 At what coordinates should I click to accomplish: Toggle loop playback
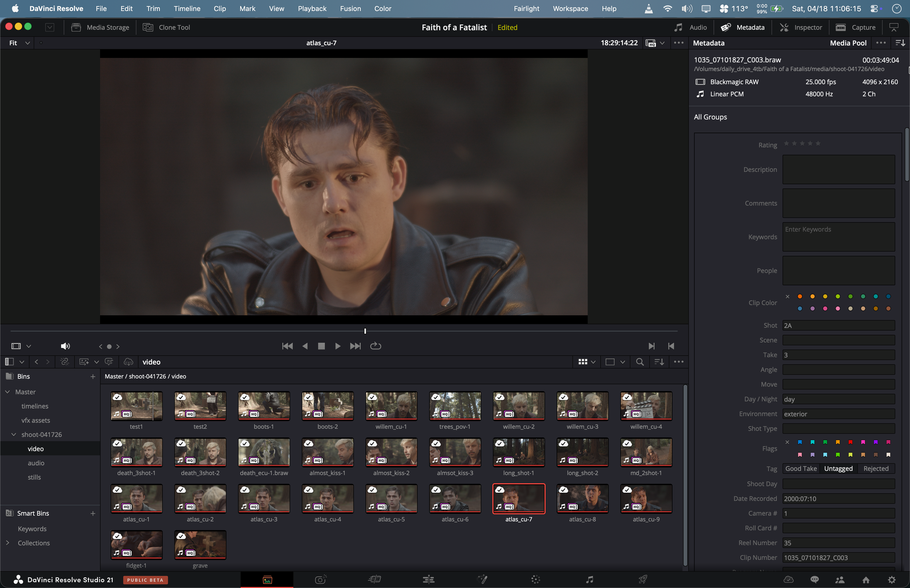[x=375, y=346]
